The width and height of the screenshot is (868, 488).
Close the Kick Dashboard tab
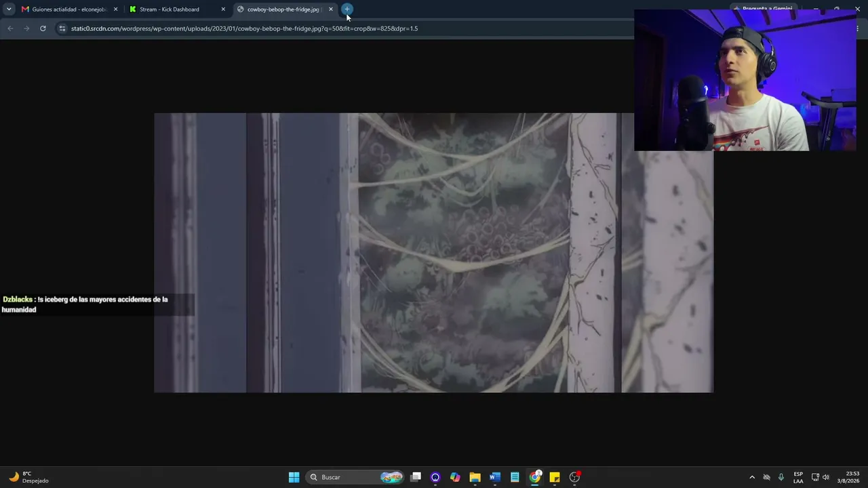pyautogui.click(x=223, y=9)
